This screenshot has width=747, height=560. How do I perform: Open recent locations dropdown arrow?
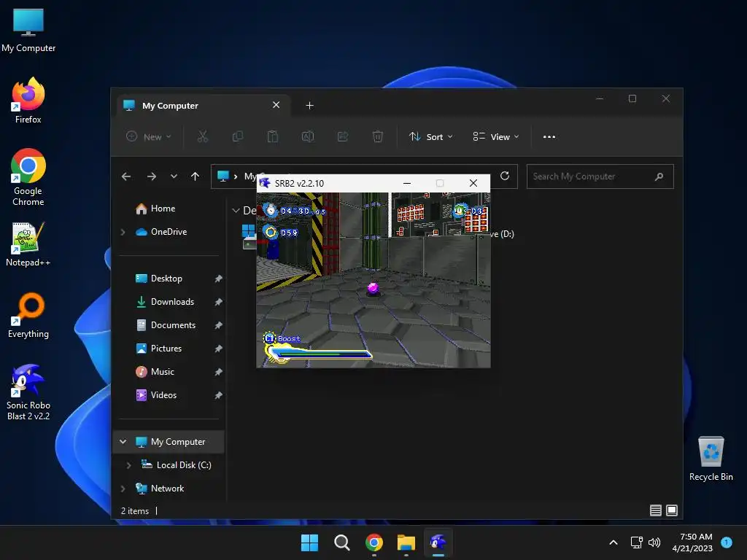coord(174,176)
